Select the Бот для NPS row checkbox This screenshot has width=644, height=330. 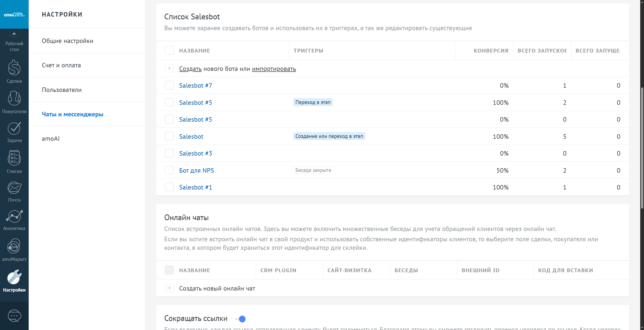tap(169, 170)
